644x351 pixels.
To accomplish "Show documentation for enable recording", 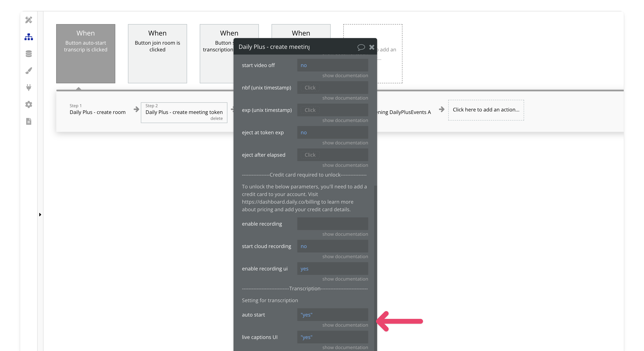I will [345, 234].
